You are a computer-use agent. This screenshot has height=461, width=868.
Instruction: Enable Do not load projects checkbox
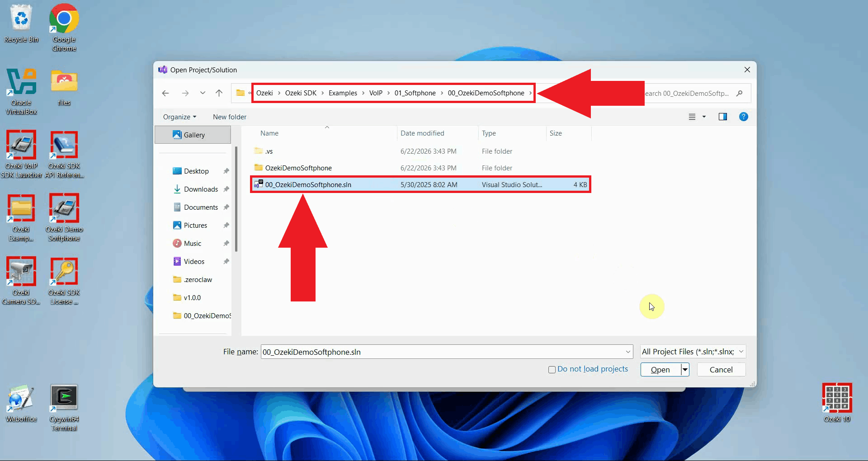click(552, 370)
